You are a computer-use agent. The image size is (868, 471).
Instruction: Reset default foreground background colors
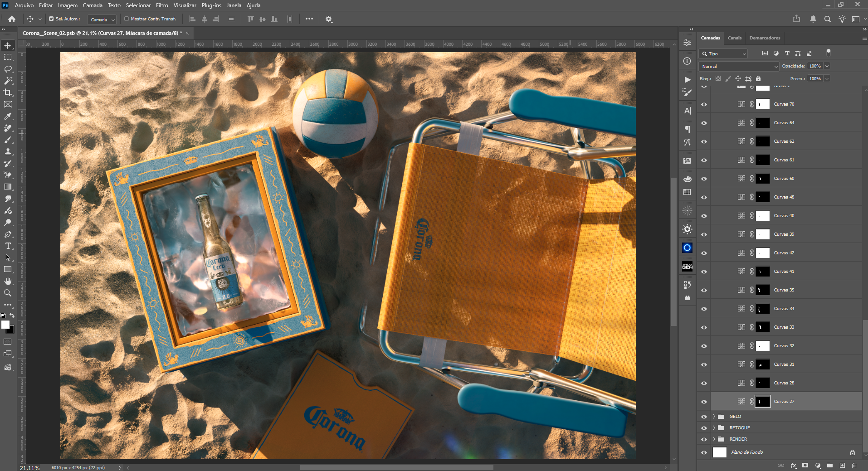3,316
